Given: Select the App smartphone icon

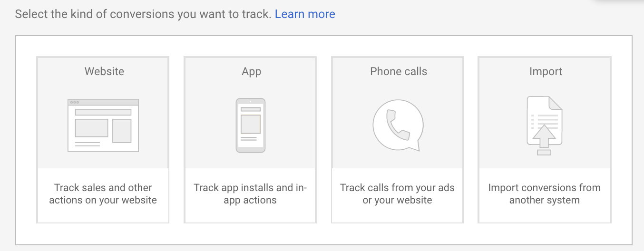Looking at the screenshot, I should coord(251,125).
